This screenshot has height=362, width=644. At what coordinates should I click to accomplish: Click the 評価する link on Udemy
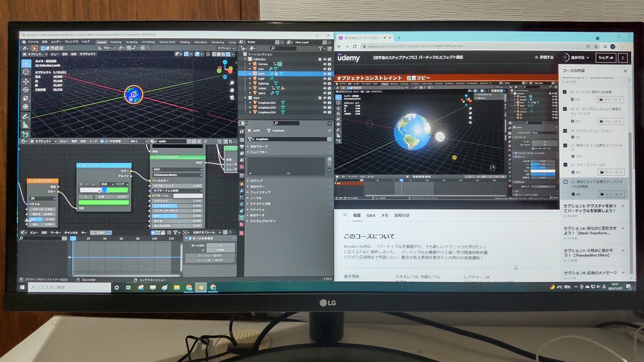pos(544,58)
